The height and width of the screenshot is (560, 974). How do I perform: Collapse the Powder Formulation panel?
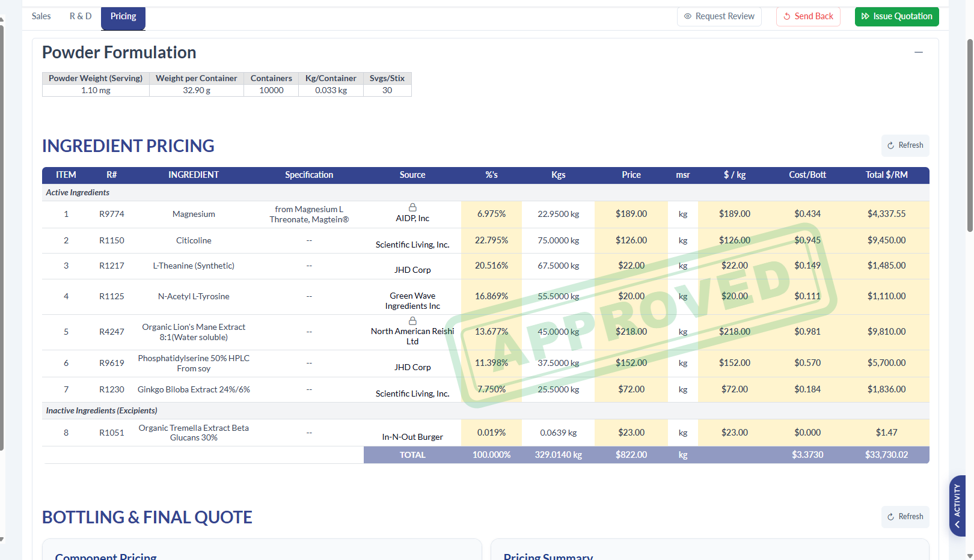[x=919, y=52]
